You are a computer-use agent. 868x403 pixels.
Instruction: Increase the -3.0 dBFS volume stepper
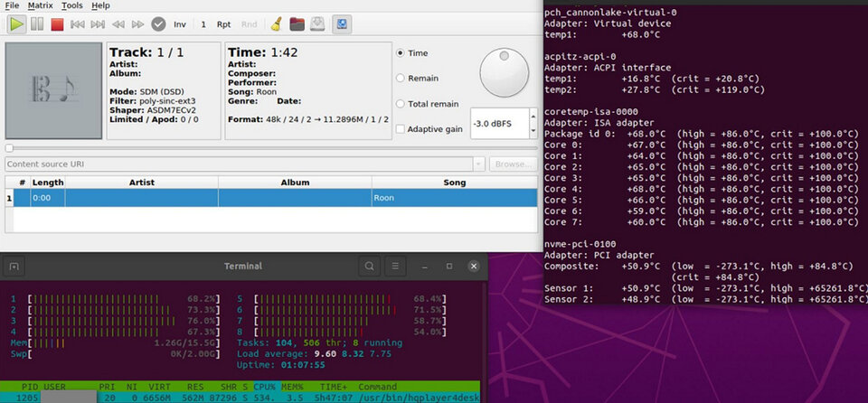click(x=533, y=117)
